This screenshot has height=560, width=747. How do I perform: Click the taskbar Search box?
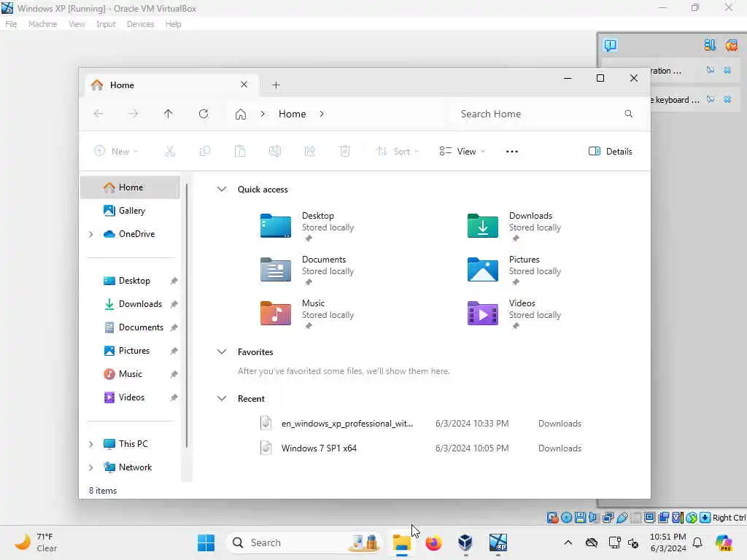pyautogui.click(x=303, y=542)
